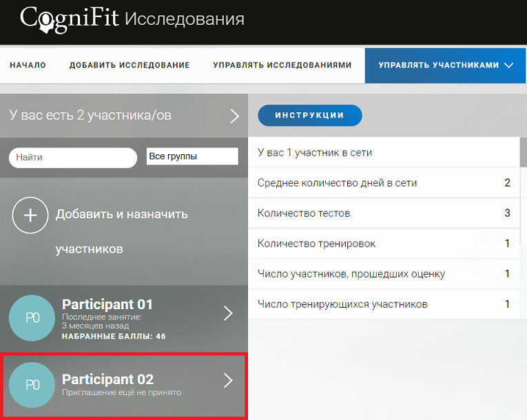Viewport: 527px width, 420px height.
Task: Expand Participant 02 details arrow
Action: coord(229,381)
